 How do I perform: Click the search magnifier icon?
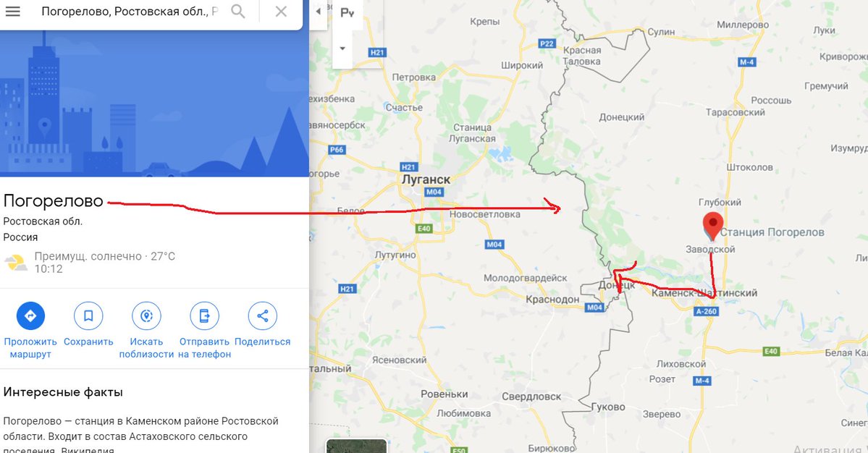click(238, 11)
